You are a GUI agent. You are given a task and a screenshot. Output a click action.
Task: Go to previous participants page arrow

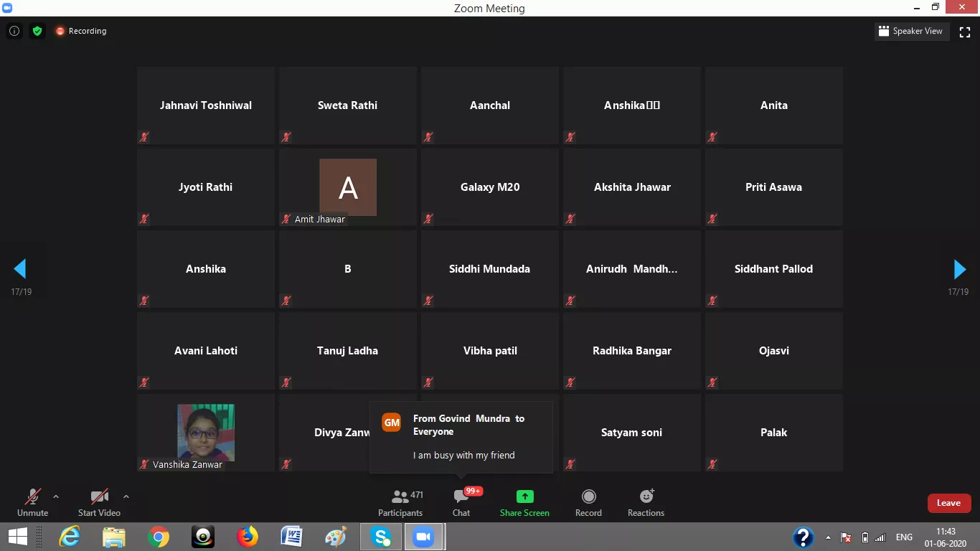click(x=20, y=269)
